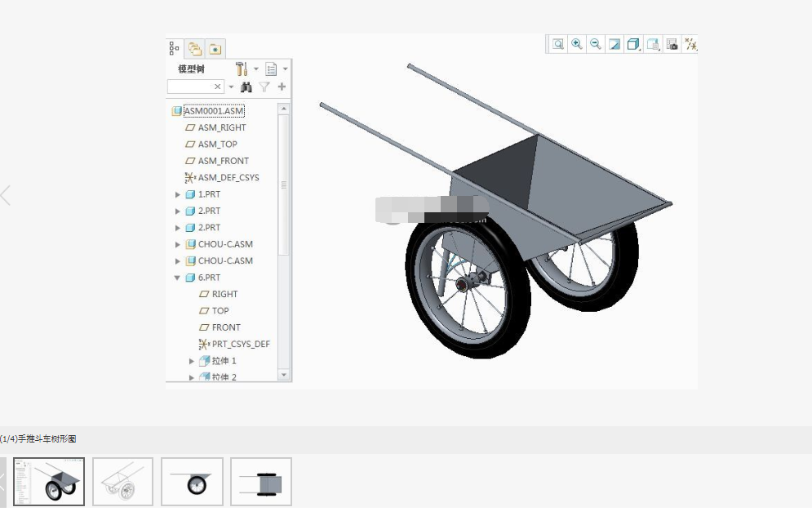The height and width of the screenshot is (516, 812).
Task: Click the Repaint screen icon
Action: pos(615,44)
